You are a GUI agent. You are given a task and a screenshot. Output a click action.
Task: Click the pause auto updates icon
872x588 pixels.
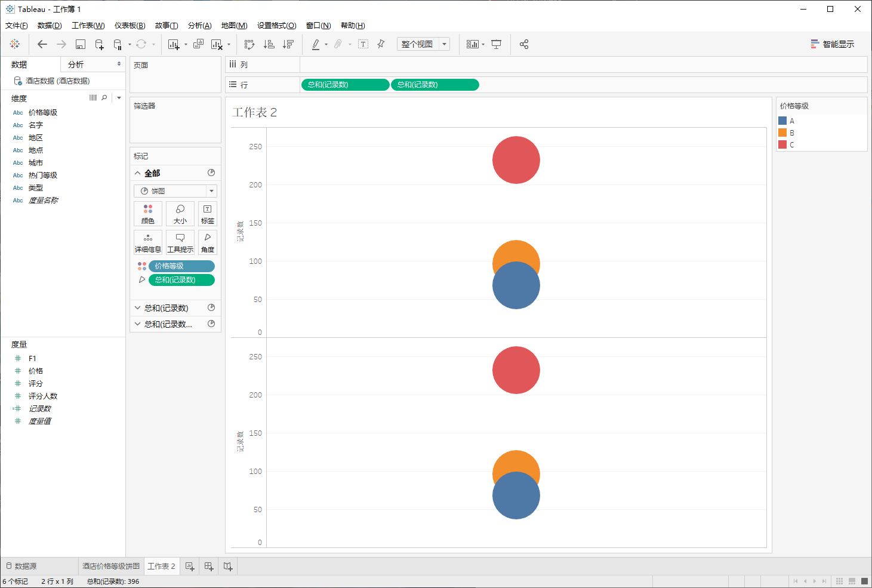118,44
